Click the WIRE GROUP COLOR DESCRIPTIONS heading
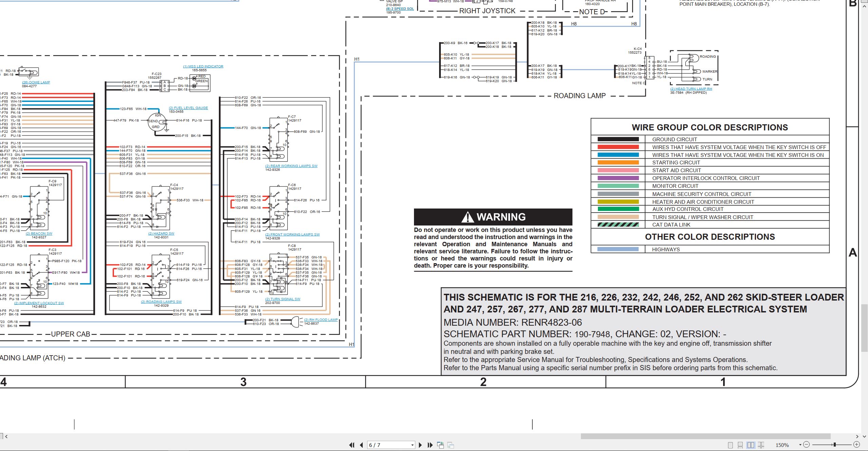 coord(710,127)
